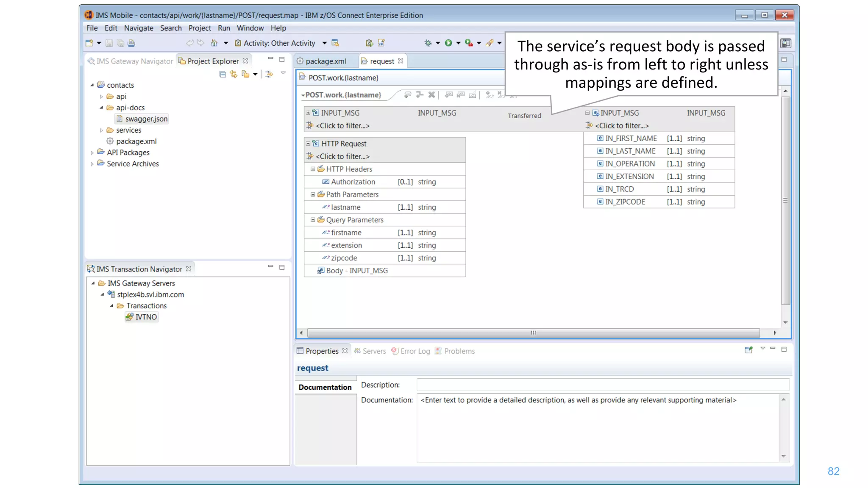Viewport: 868px width, 488px height.
Task: Close the Project Explorer view tab
Action: [245, 61]
